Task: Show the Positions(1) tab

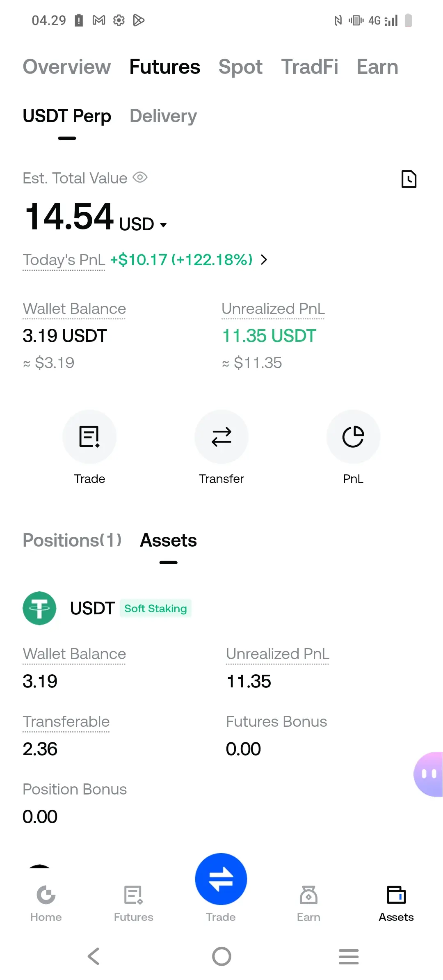Action: pyautogui.click(x=72, y=540)
